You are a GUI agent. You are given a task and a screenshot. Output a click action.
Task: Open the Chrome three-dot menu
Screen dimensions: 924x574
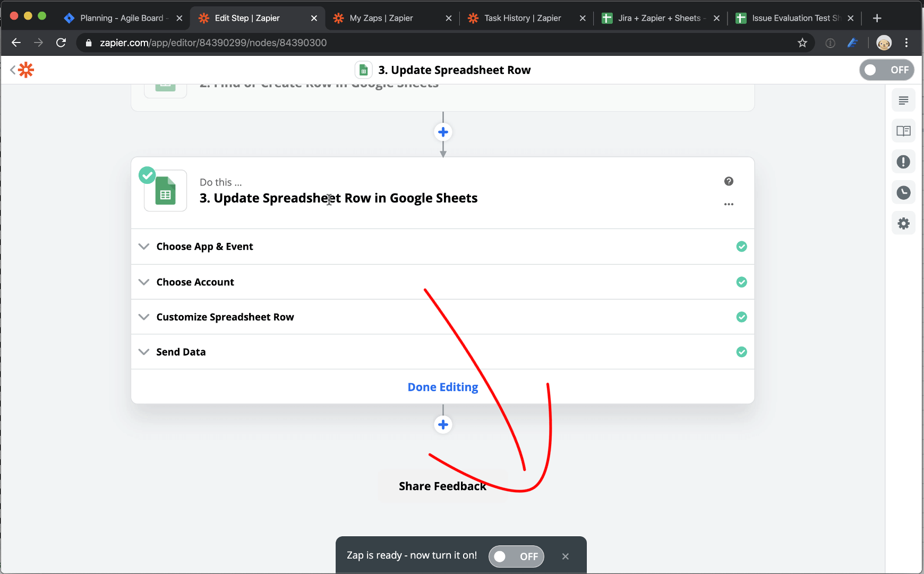point(906,43)
